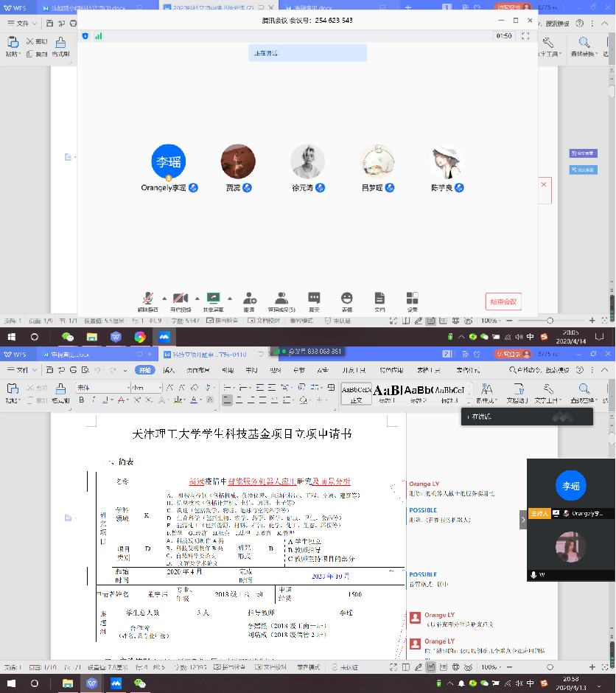Open the emoji reactions icon

(x=346, y=299)
